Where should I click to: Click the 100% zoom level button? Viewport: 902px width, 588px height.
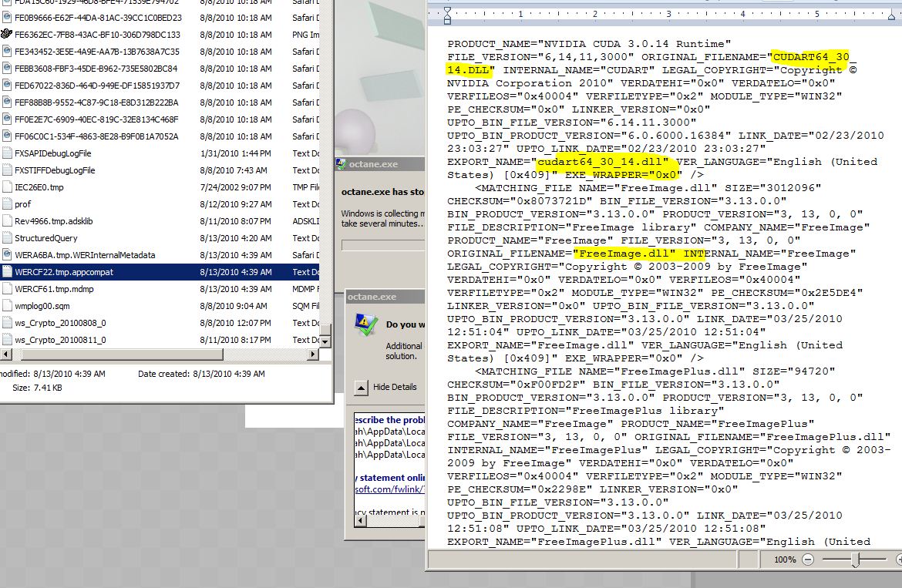point(785,559)
